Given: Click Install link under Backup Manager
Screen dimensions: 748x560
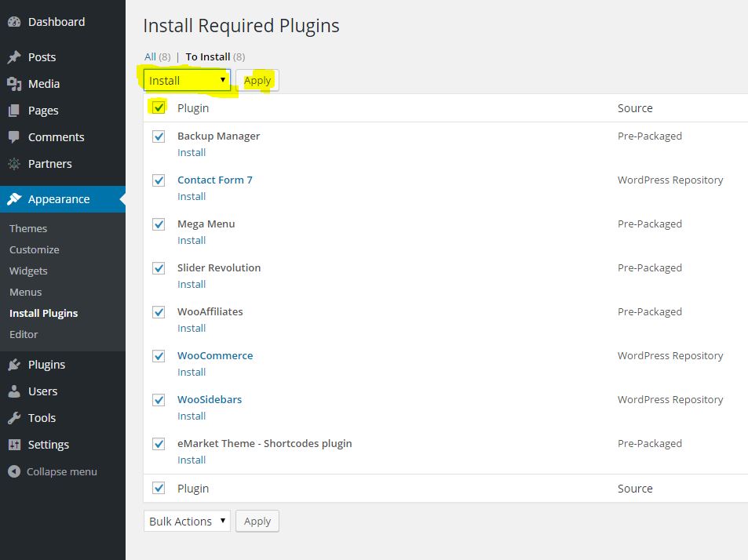Looking at the screenshot, I should pyautogui.click(x=192, y=152).
